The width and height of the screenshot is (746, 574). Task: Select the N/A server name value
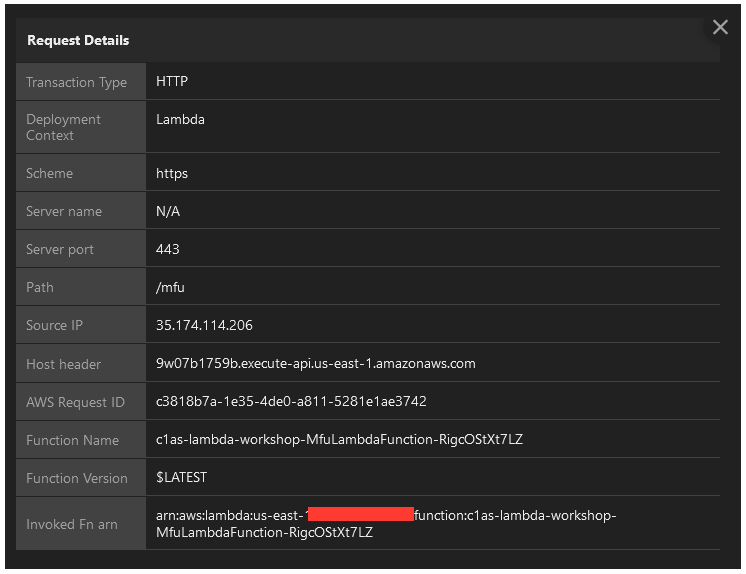click(x=168, y=211)
